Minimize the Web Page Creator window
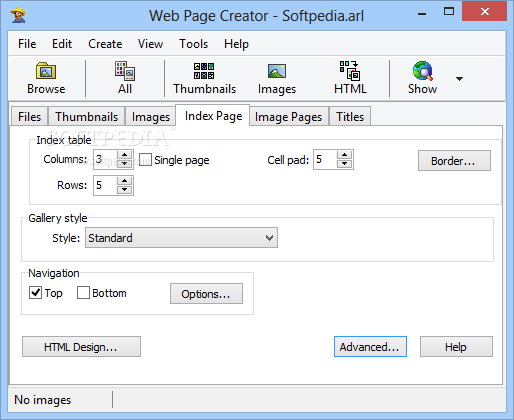Image resolution: width=514 pixels, height=420 pixels. pyautogui.click(x=422, y=13)
